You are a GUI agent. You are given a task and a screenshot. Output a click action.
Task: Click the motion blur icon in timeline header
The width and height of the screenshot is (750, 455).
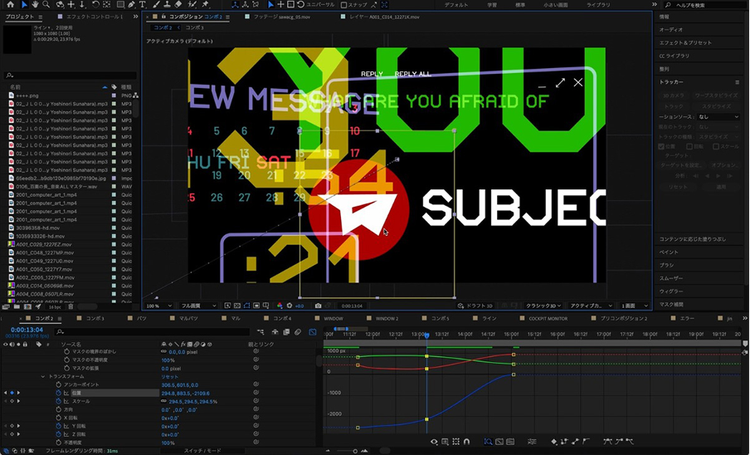click(298, 332)
